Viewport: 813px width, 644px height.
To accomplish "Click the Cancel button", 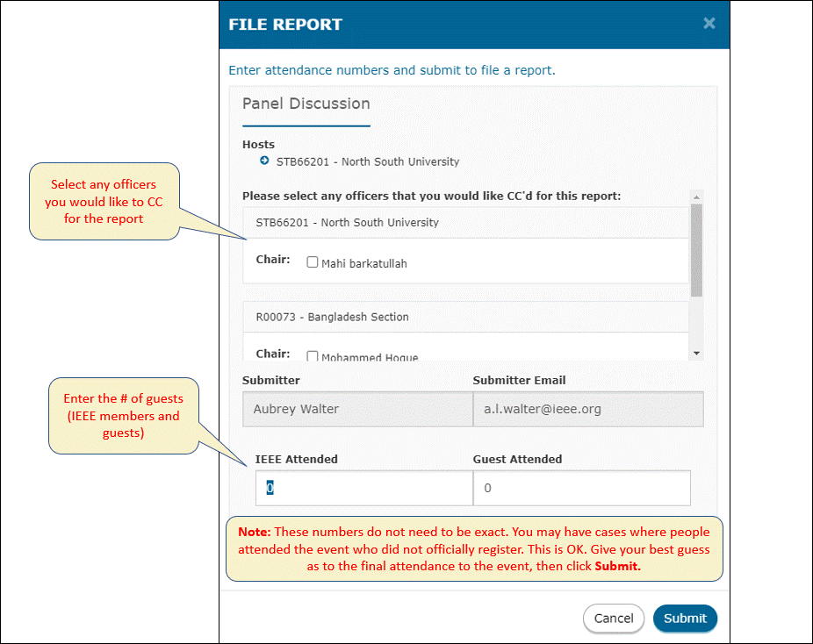I will pyautogui.click(x=614, y=618).
